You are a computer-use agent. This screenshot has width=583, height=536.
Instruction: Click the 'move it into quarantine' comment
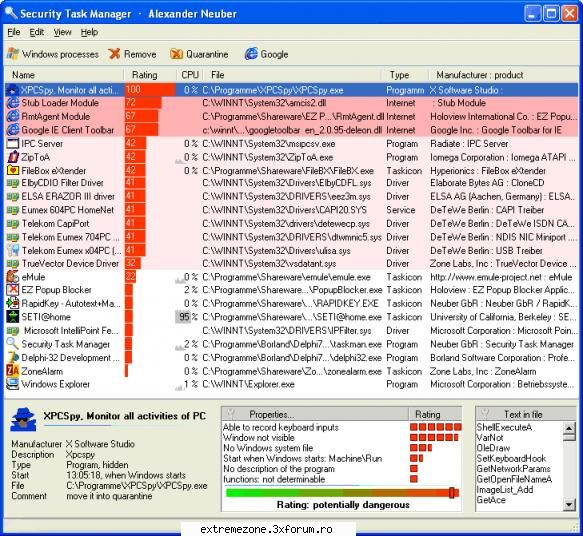(x=109, y=496)
